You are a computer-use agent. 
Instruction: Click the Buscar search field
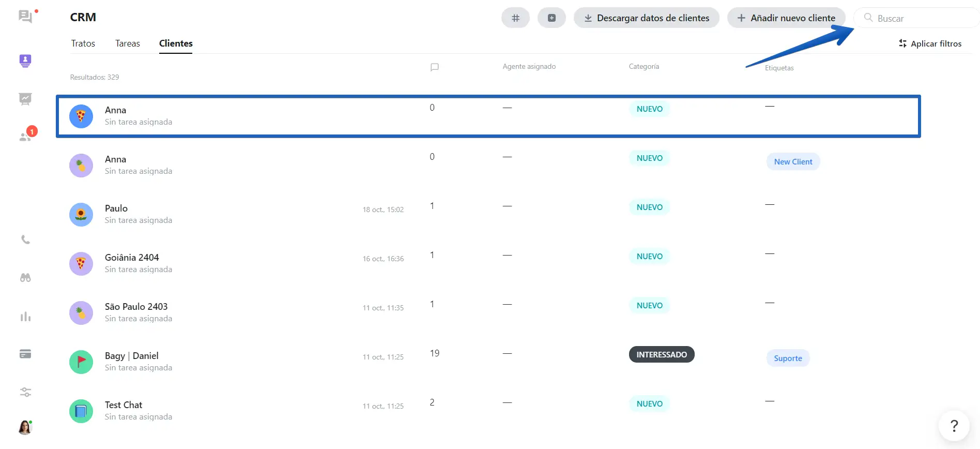click(920, 18)
